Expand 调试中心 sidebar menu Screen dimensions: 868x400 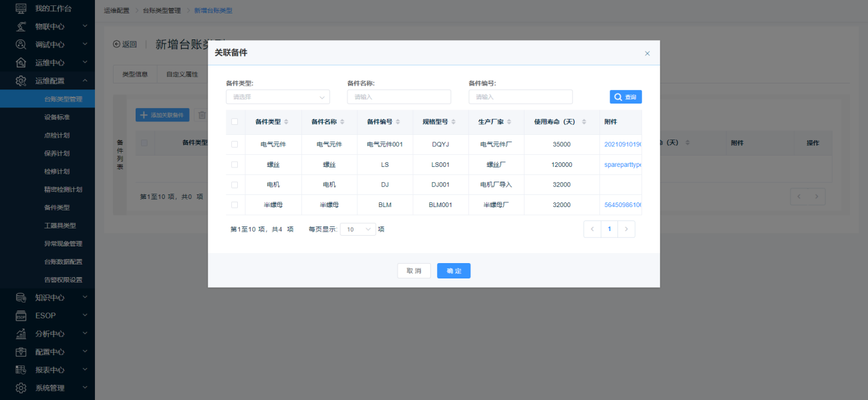[x=85, y=44]
